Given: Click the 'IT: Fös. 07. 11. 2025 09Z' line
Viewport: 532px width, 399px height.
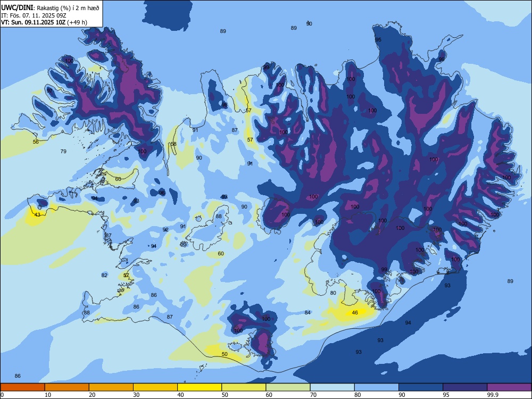Looking at the screenshot, I should tap(34, 15).
